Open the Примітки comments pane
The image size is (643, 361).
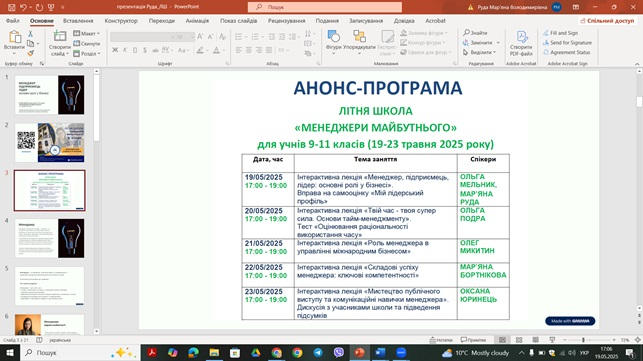473,340
